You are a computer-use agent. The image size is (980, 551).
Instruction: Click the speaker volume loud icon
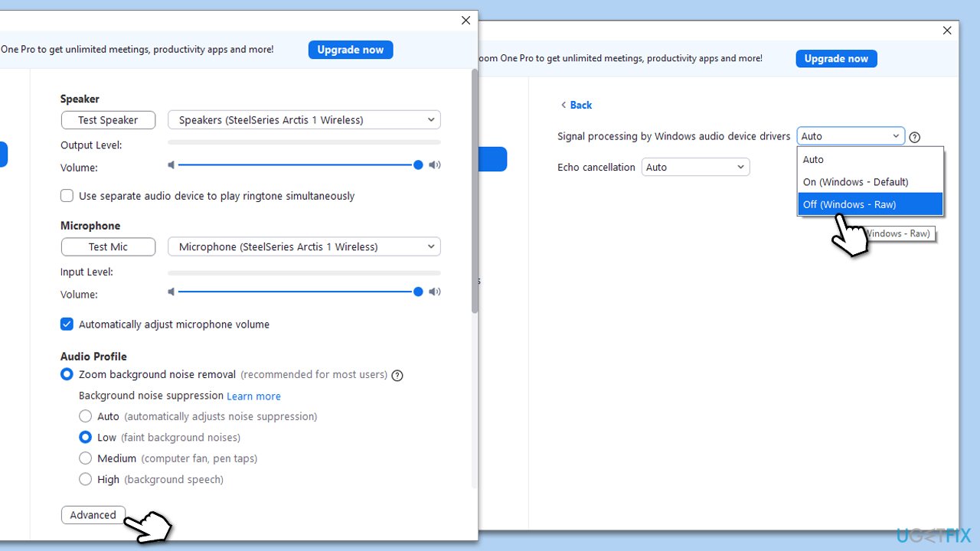435,165
